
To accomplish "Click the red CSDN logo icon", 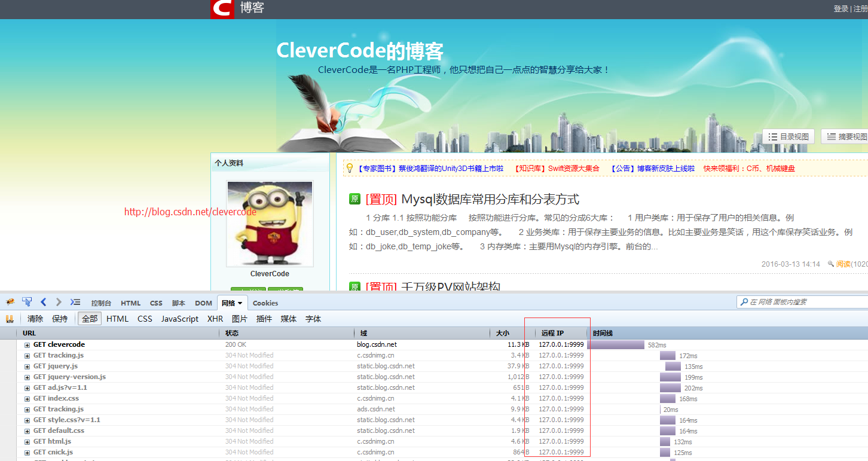I will pos(222,9).
